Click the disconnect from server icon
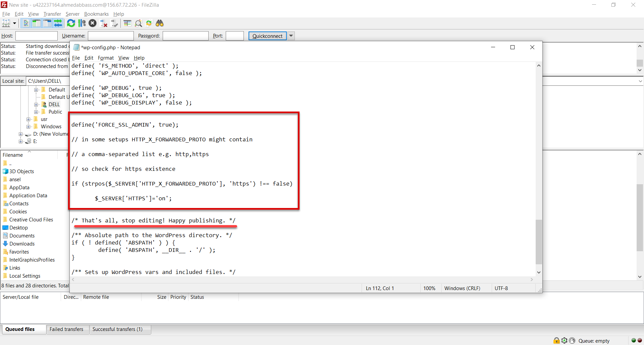This screenshot has height=345, width=644. pyautogui.click(x=104, y=23)
